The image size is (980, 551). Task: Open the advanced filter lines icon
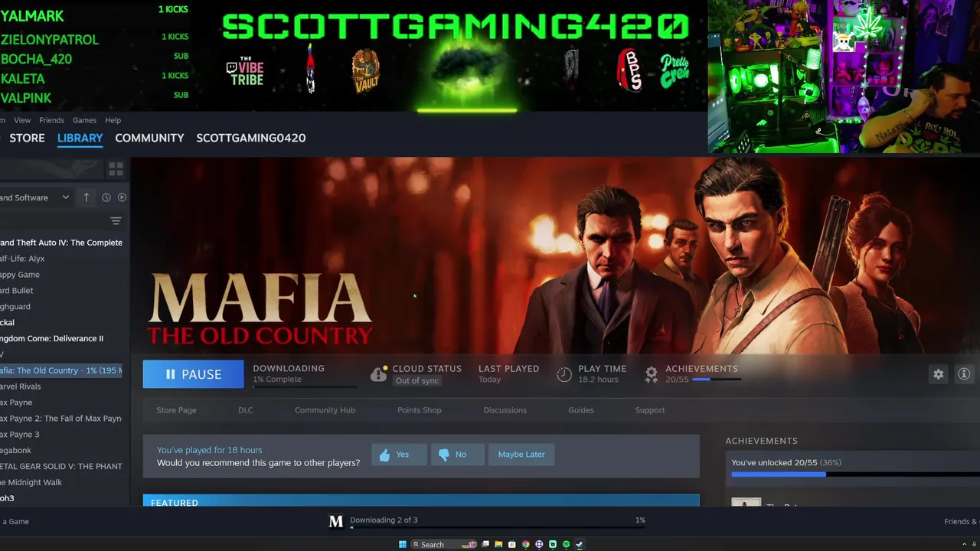(116, 221)
